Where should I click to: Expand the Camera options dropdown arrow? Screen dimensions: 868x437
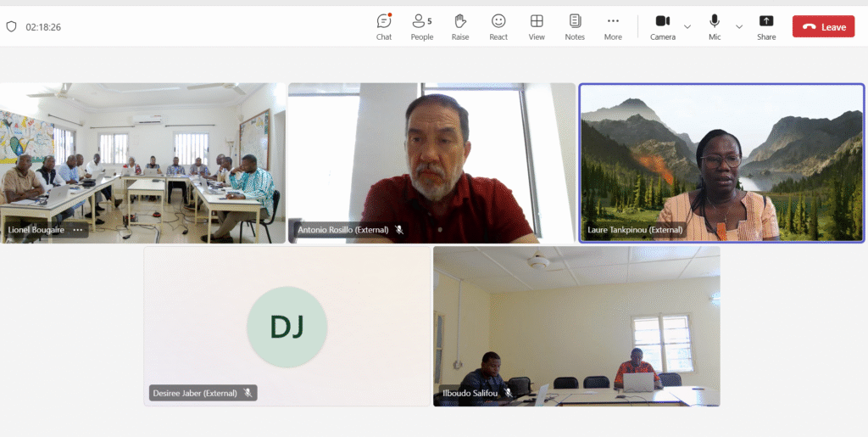click(x=687, y=27)
